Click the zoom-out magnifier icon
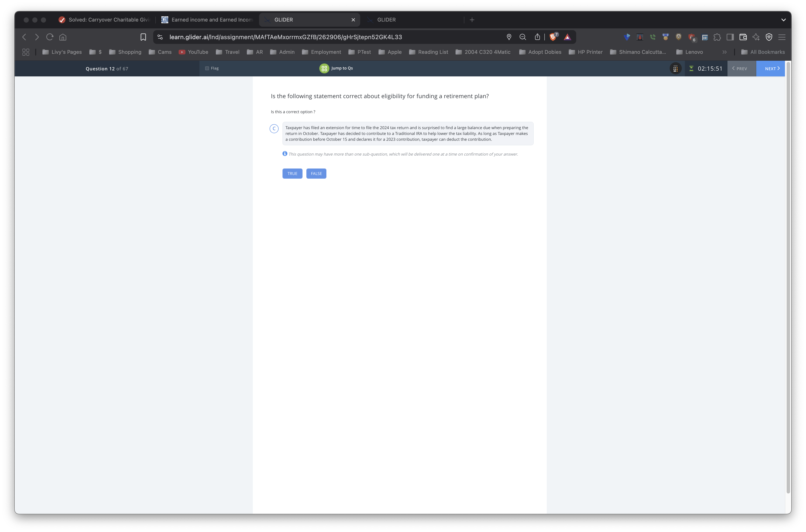Image resolution: width=806 pixels, height=532 pixels. [523, 37]
